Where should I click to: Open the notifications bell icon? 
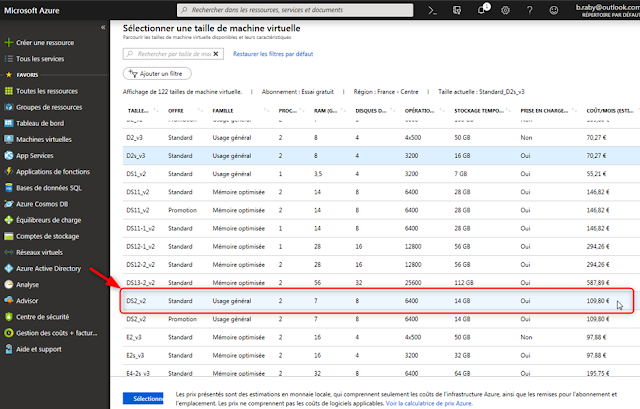coord(482,10)
